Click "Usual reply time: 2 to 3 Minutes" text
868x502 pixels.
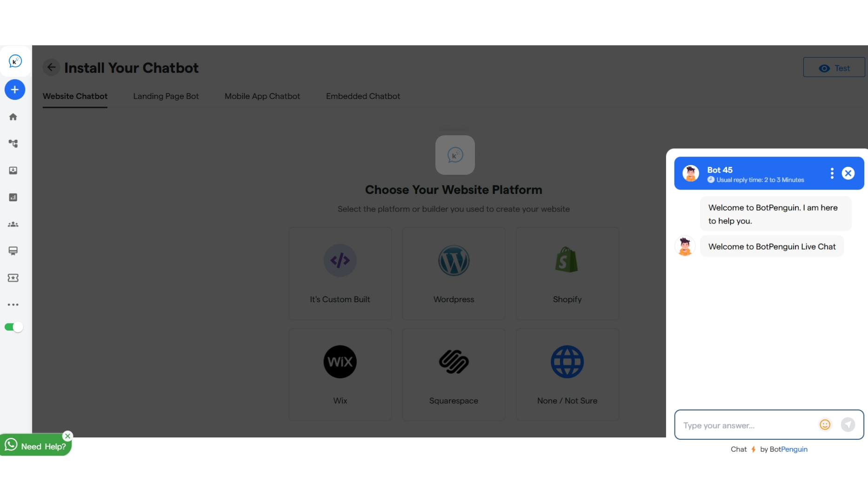click(760, 180)
